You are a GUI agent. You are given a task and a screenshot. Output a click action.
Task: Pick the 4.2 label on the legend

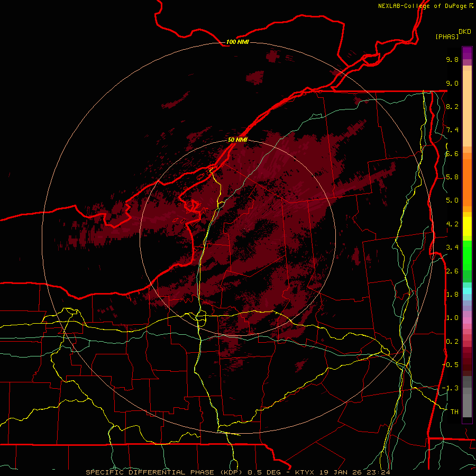[452, 224]
